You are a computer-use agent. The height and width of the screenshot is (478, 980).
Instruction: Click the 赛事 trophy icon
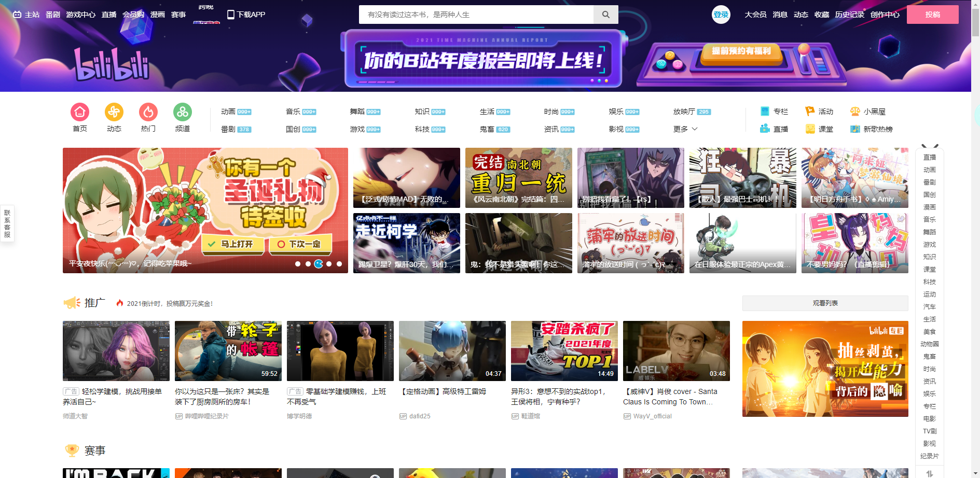[72, 451]
